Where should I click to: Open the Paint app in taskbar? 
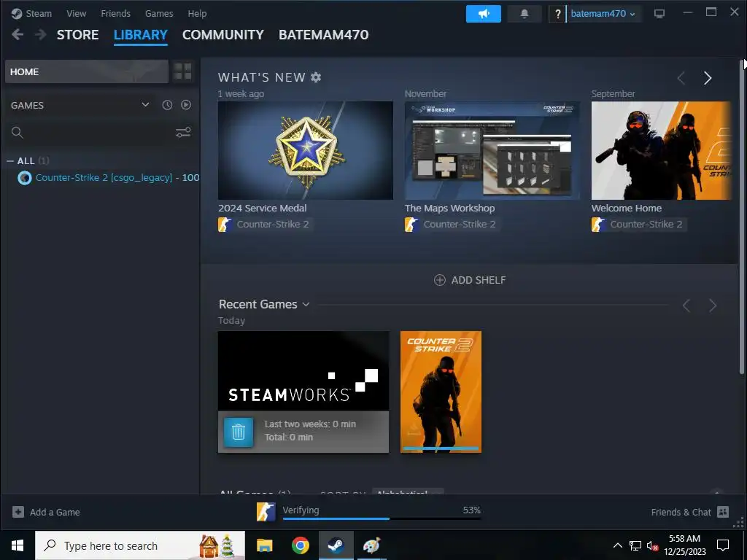pos(371,545)
